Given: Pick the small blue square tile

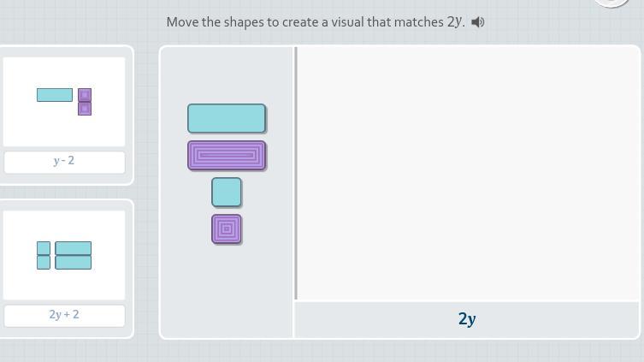Looking at the screenshot, I should click(x=227, y=193).
